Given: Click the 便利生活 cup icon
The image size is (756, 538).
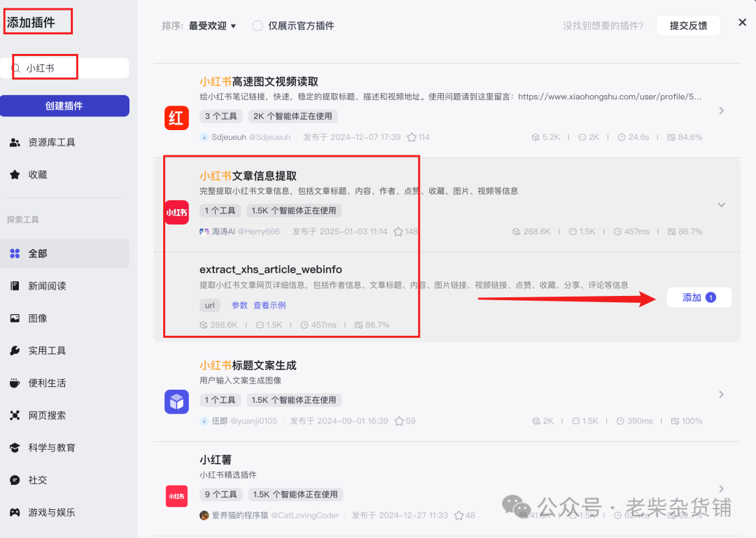Looking at the screenshot, I should pyautogui.click(x=15, y=383).
